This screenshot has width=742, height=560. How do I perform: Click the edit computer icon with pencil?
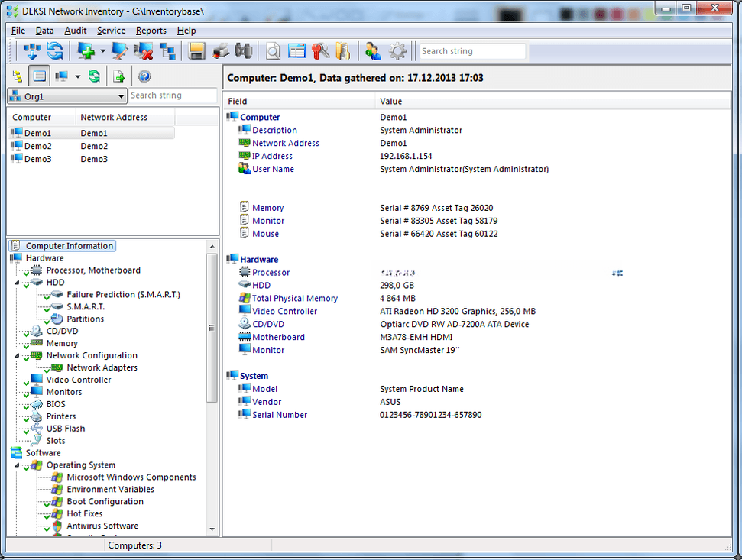[x=119, y=51]
